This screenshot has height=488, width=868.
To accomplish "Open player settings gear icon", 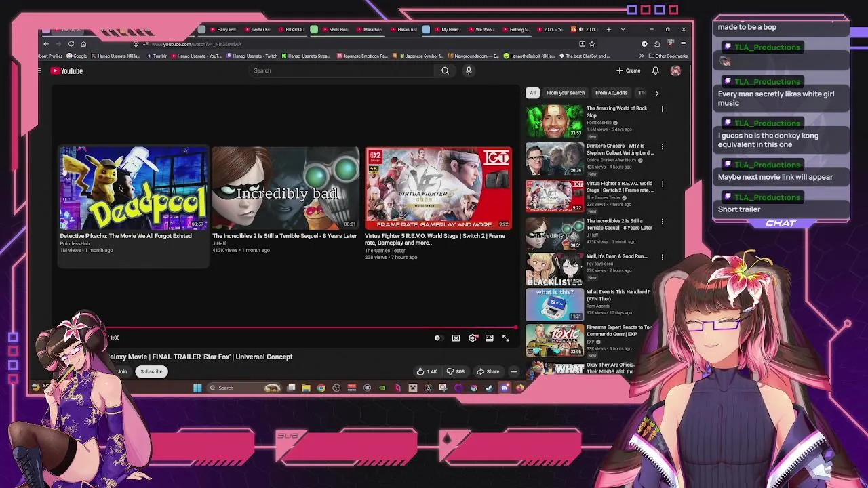I will [x=473, y=338].
